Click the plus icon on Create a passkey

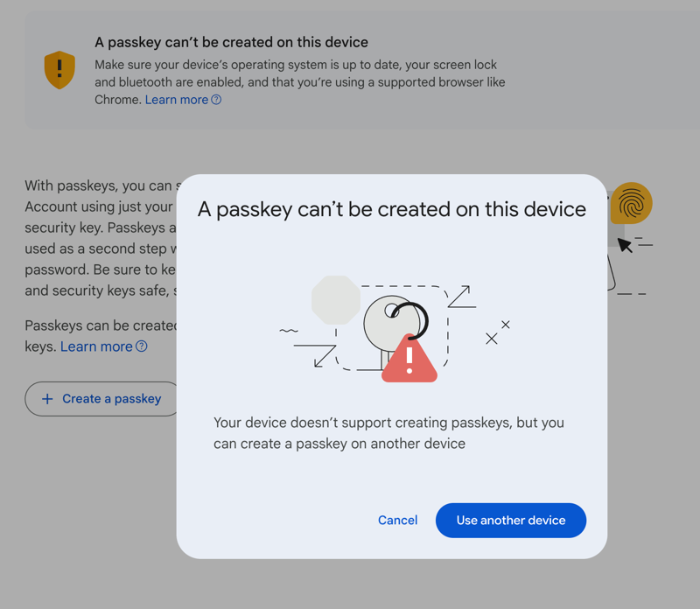pyautogui.click(x=47, y=399)
